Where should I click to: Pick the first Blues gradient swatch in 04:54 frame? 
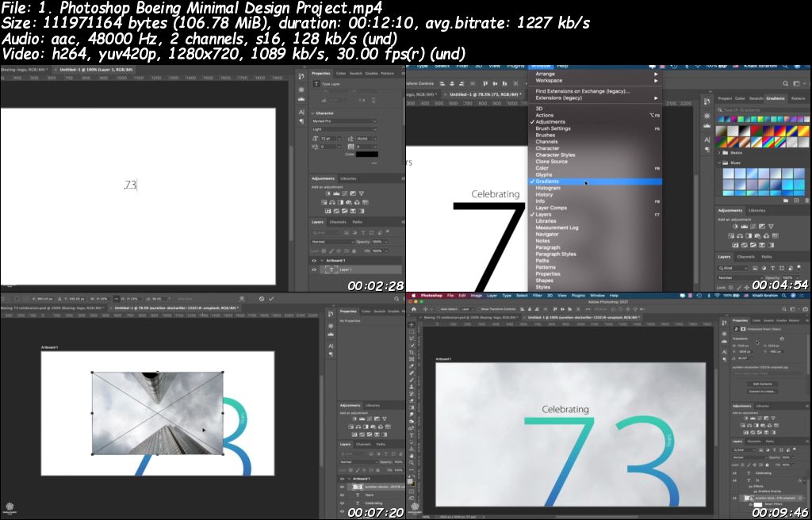(729, 174)
